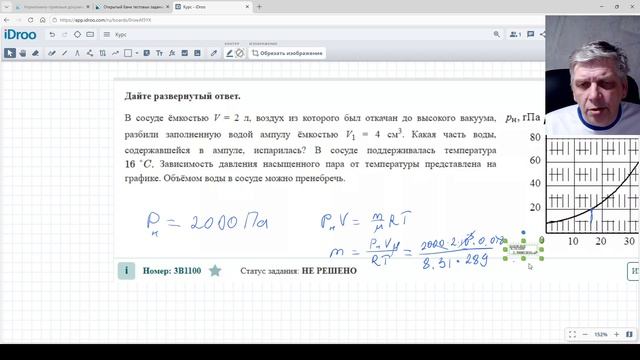This screenshot has height=360, width=640.
Task: Click the text Номер: 3B1100
Action: pyautogui.click(x=172, y=271)
